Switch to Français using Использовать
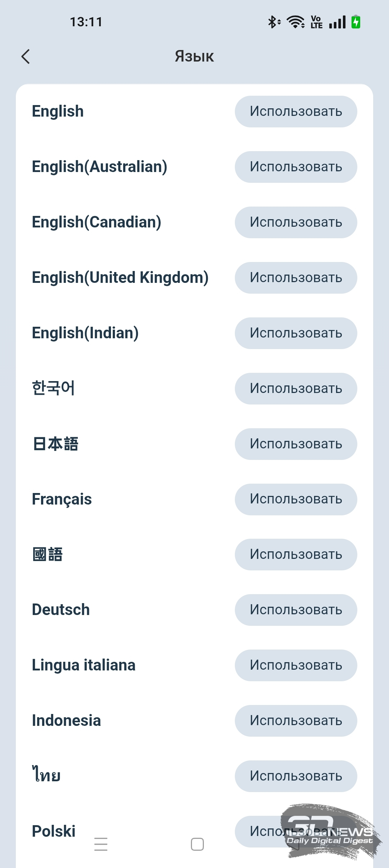 point(296,499)
